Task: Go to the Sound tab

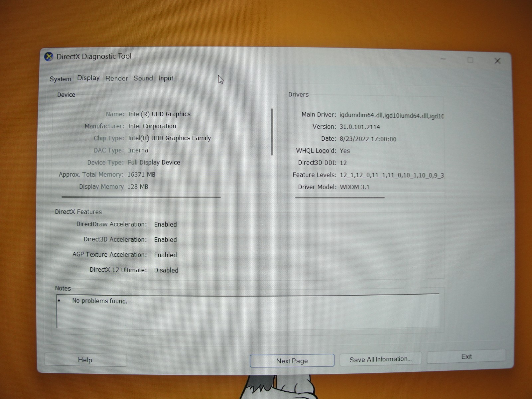Action: pos(143,78)
